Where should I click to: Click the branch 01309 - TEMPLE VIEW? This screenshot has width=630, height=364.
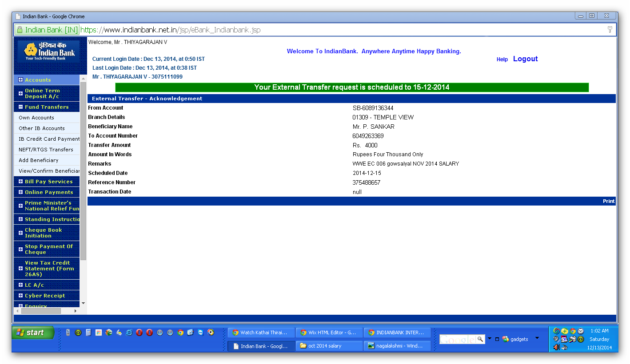coord(383,117)
